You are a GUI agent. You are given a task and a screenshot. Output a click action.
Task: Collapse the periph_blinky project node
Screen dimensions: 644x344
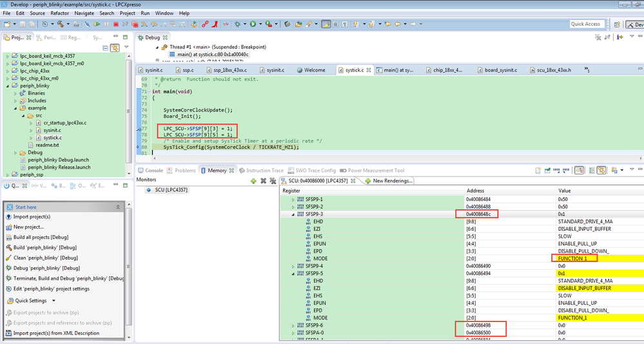pyautogui.click(x=7, y=86)
